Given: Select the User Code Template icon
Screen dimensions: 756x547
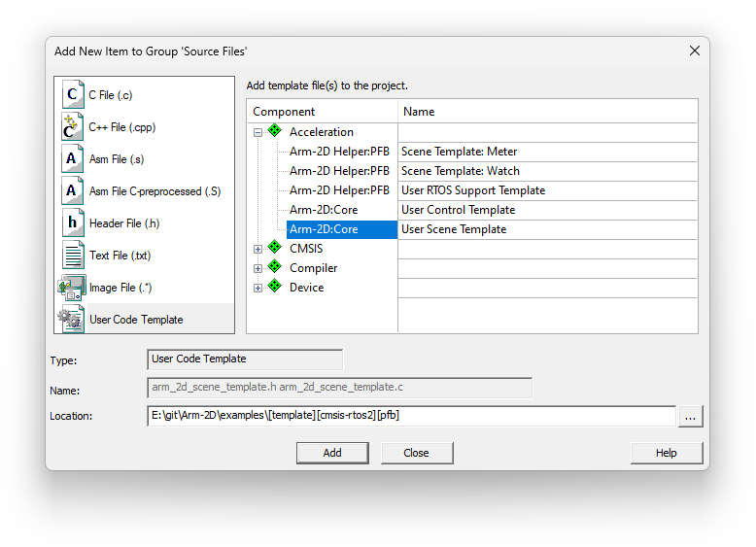Looking at the screenshot, I should [x=73, y=319].
